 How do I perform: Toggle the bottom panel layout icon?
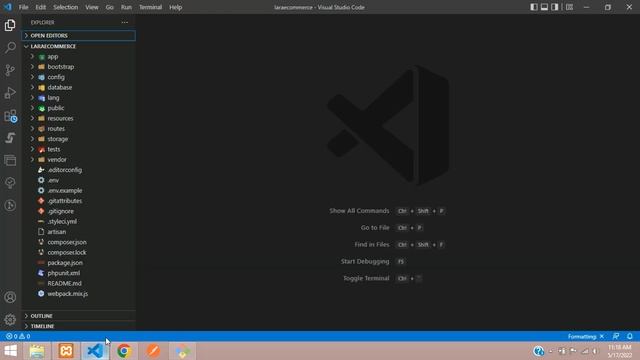coord(544,7)
